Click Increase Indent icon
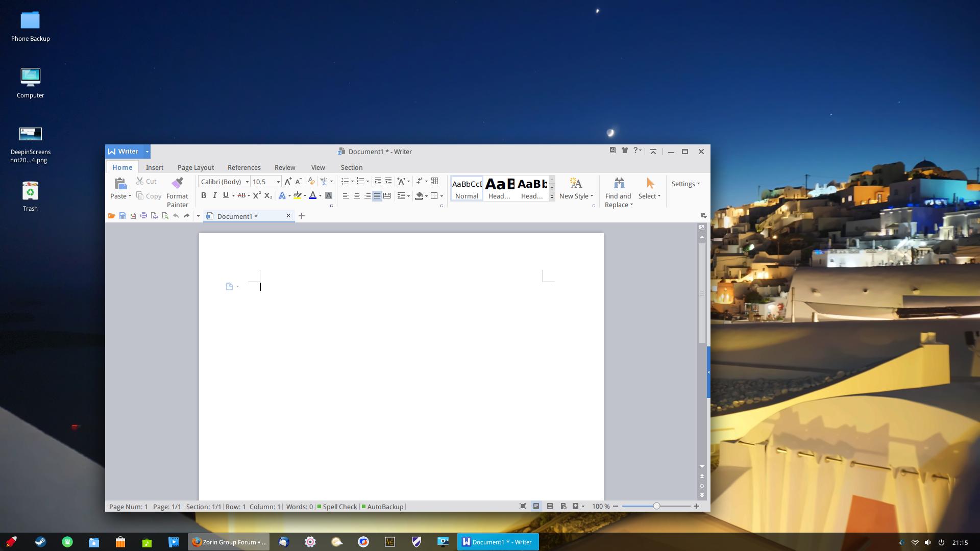 [x=388, y=181]
